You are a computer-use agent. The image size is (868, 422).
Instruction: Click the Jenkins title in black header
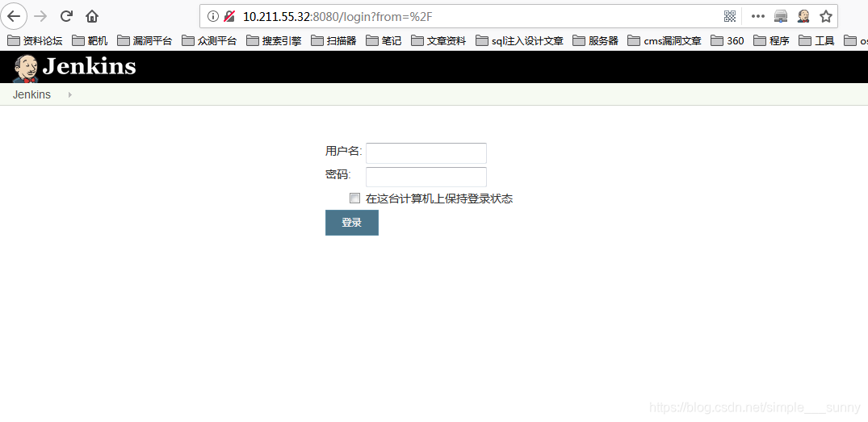[89, 67]
